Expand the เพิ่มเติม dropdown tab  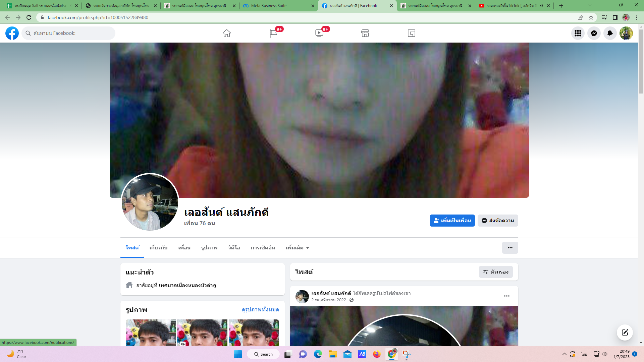coord(297,248)
